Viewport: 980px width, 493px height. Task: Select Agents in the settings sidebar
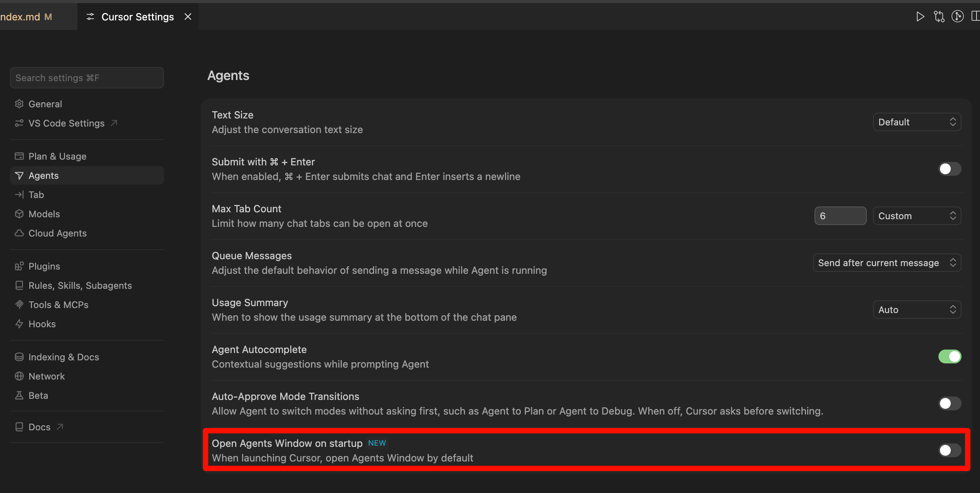coord(87,175)
